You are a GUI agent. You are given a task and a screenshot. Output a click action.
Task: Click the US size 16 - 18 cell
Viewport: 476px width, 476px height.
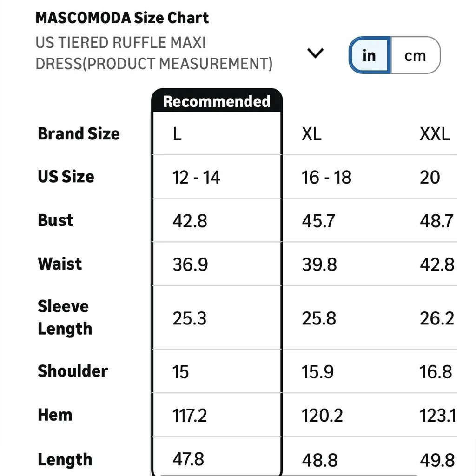(x=326, y=177)
